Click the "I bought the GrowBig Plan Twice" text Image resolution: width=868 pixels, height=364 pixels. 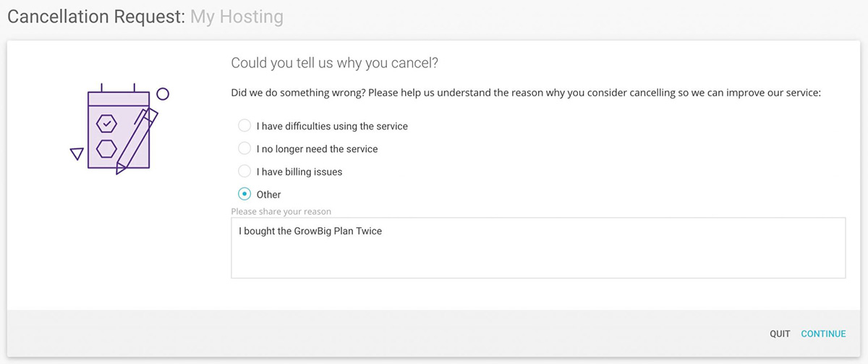tap(310, 232)
